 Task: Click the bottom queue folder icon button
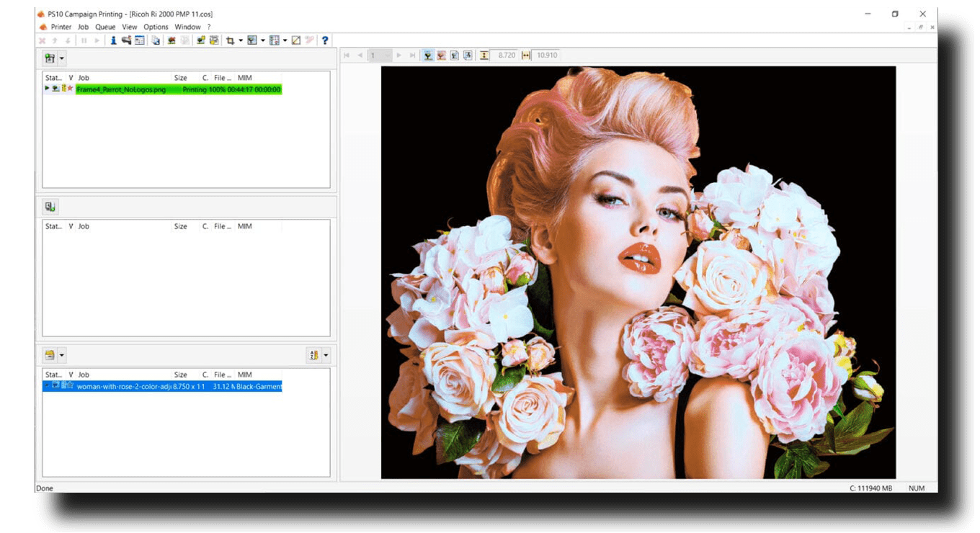[x=50, y=355]
